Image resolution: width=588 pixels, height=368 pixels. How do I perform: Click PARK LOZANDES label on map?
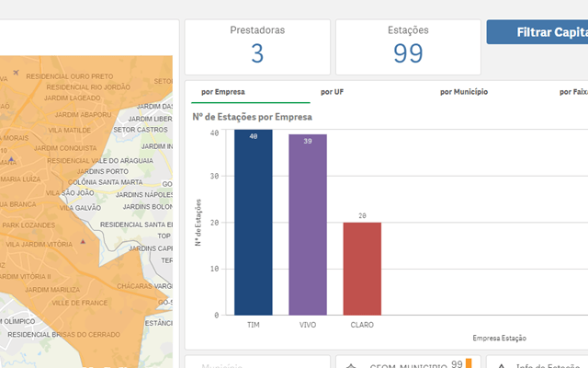point(28,225)
